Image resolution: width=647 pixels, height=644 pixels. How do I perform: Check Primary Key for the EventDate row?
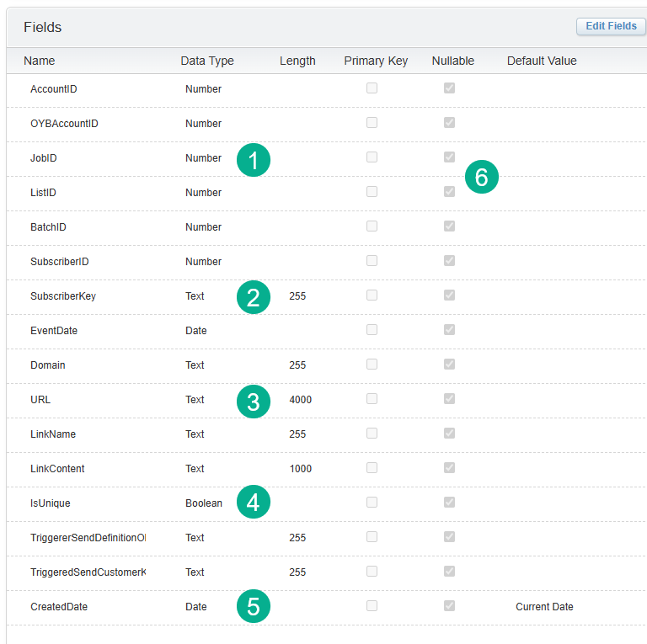click(372, 330)
